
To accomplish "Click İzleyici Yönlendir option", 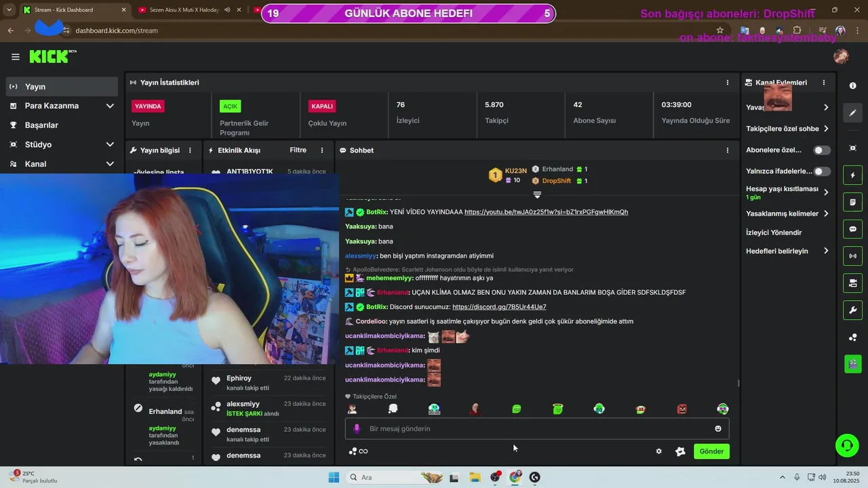I will (774, 232).
